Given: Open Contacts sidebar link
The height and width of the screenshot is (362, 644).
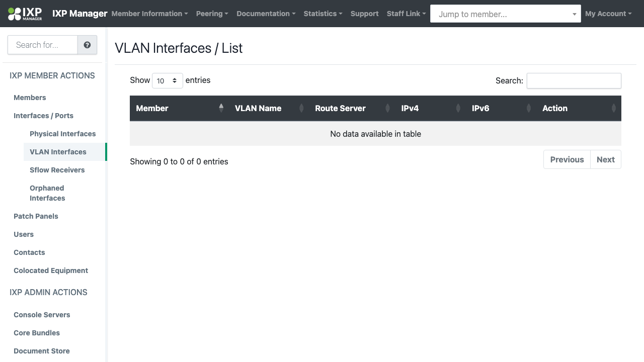Looking at the screenshot, I should point(29,252).
